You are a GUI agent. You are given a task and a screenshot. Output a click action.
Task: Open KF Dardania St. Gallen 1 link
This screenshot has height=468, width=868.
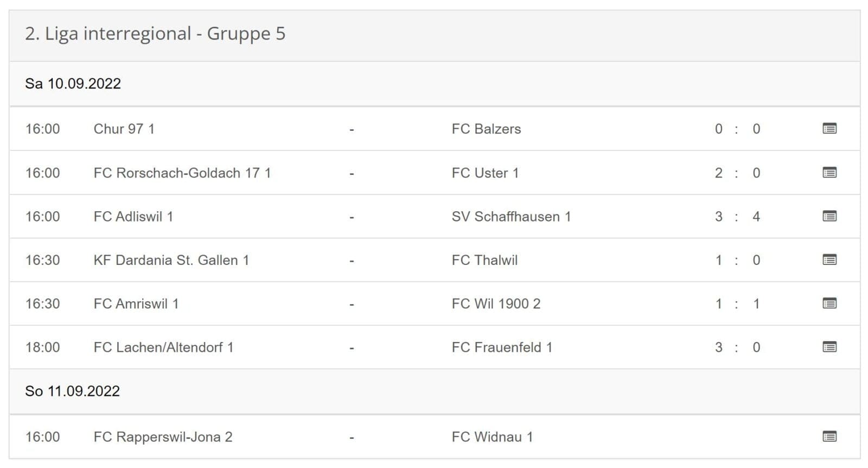tap(171, 260)
